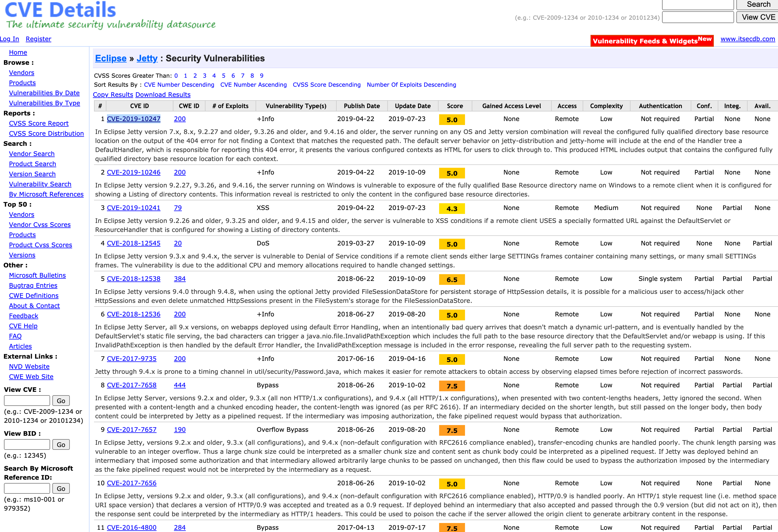Open the Jetty product breadcrumb link
The image size is (778, 532).
tap(147, 58)
